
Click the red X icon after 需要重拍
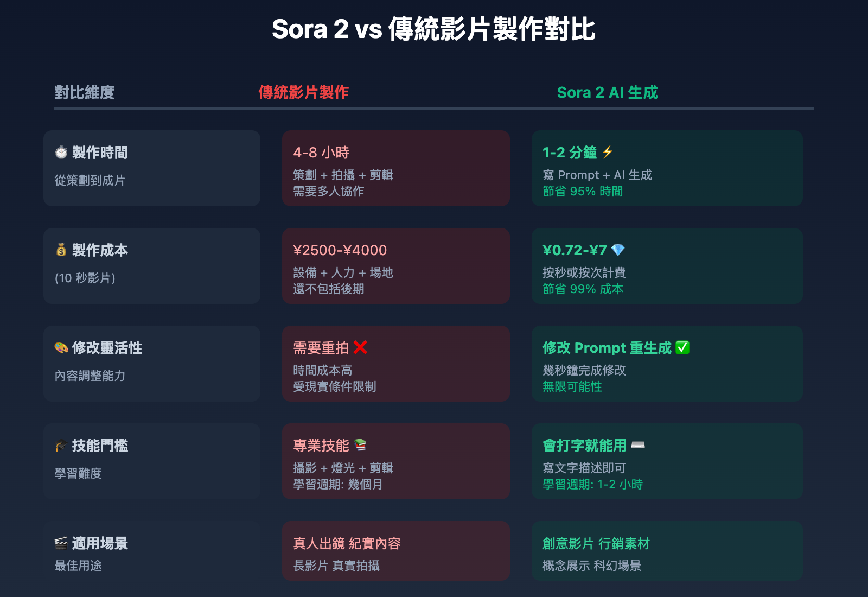point(360,347)
